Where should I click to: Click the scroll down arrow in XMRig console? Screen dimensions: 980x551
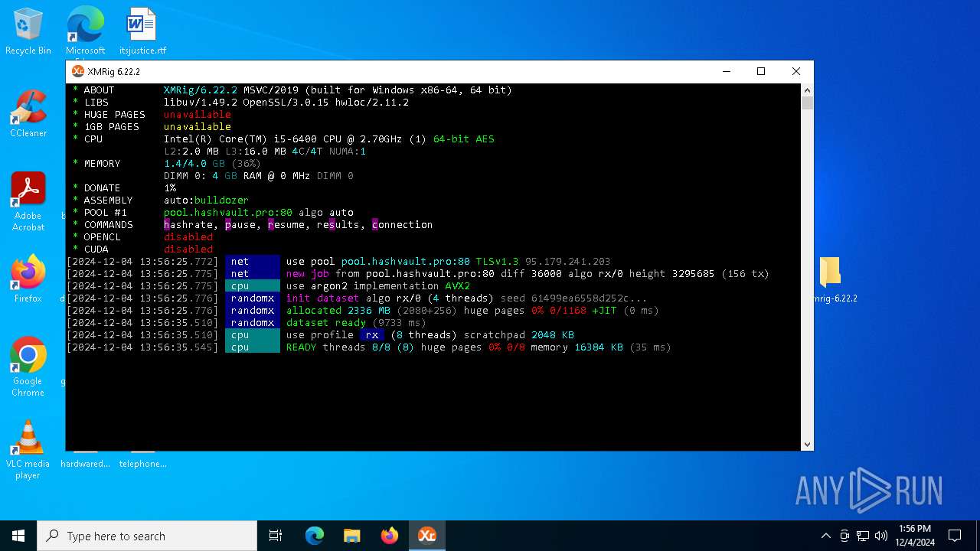tap(807, 445)
